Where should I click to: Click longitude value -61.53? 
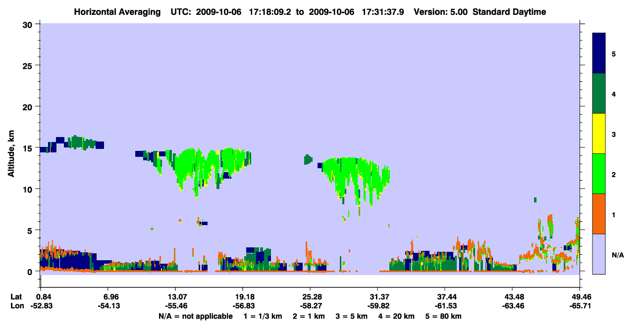click(x=445, y=306)
